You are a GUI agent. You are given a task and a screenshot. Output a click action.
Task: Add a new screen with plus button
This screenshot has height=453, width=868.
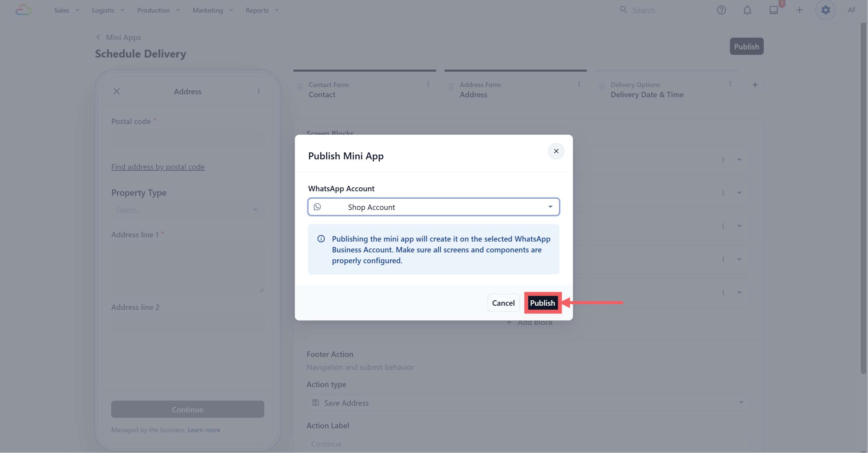(x=755, y=85)
